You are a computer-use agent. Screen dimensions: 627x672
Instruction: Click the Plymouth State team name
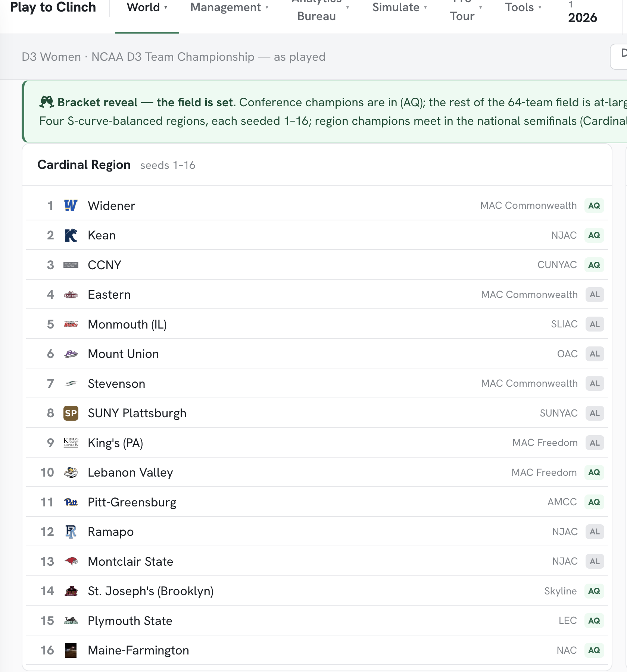130,621
